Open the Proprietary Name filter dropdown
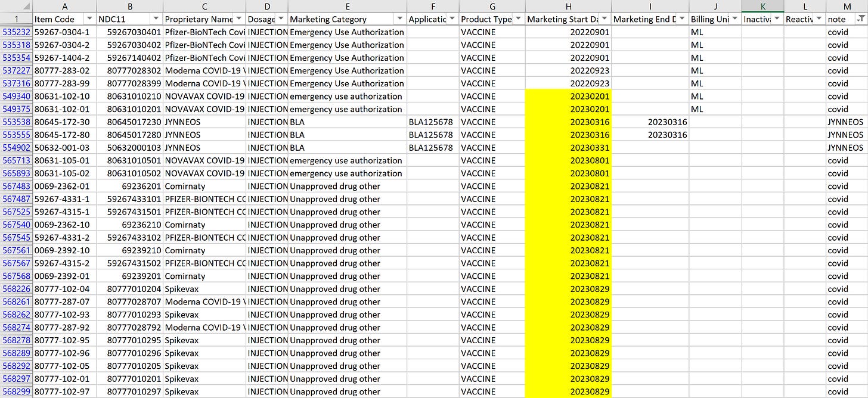868x398 pixels. click(x=239, y=19)
